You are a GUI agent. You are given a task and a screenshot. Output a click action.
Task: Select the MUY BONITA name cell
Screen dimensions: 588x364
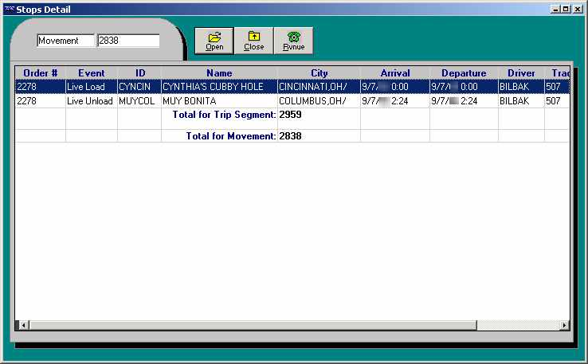point(219,101)
